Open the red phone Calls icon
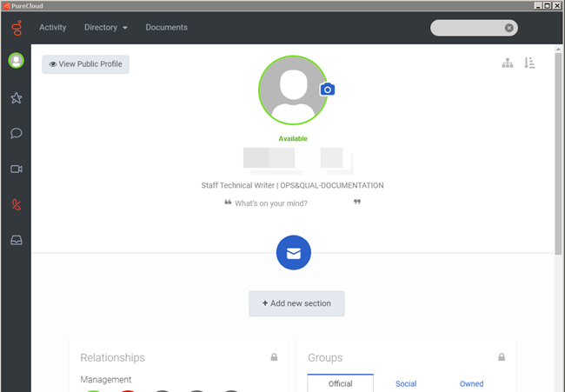Image resolution: width=565 pixels, height=392 pixels. click(16, 205)
